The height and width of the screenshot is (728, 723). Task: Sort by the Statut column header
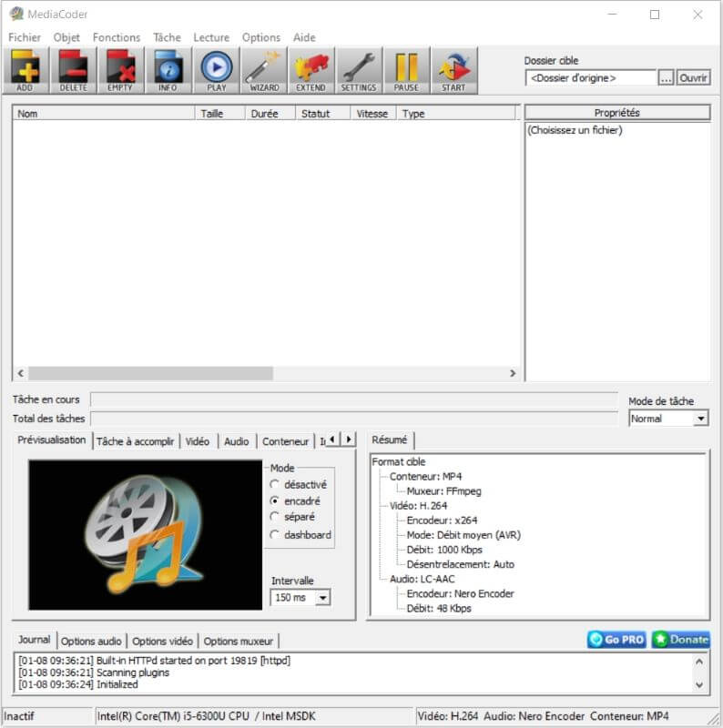tap(323, 113)
